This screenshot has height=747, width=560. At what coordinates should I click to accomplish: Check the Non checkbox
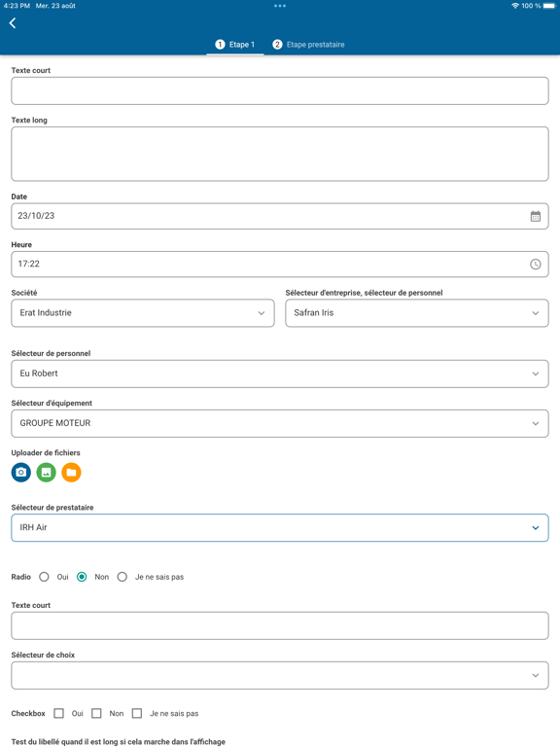coord(96,713)
